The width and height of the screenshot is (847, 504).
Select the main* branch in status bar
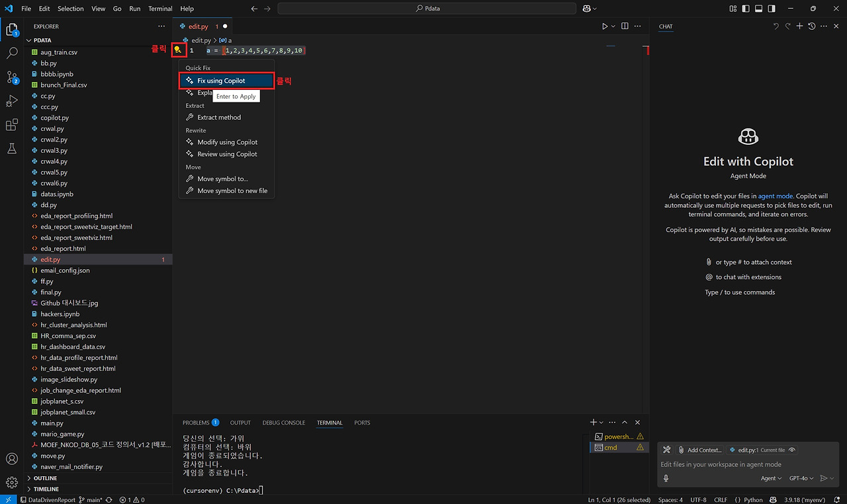click(x=91, y=499)
